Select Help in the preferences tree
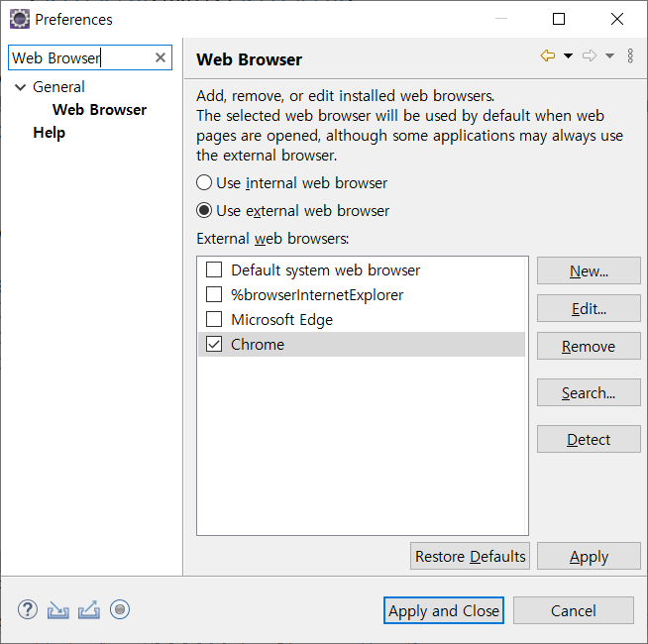This screenshot has width=648, height=644. 50,133
